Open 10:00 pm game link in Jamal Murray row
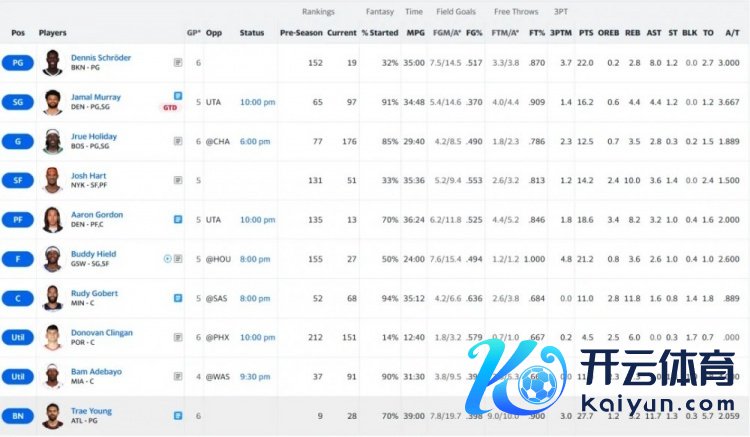 257,102
